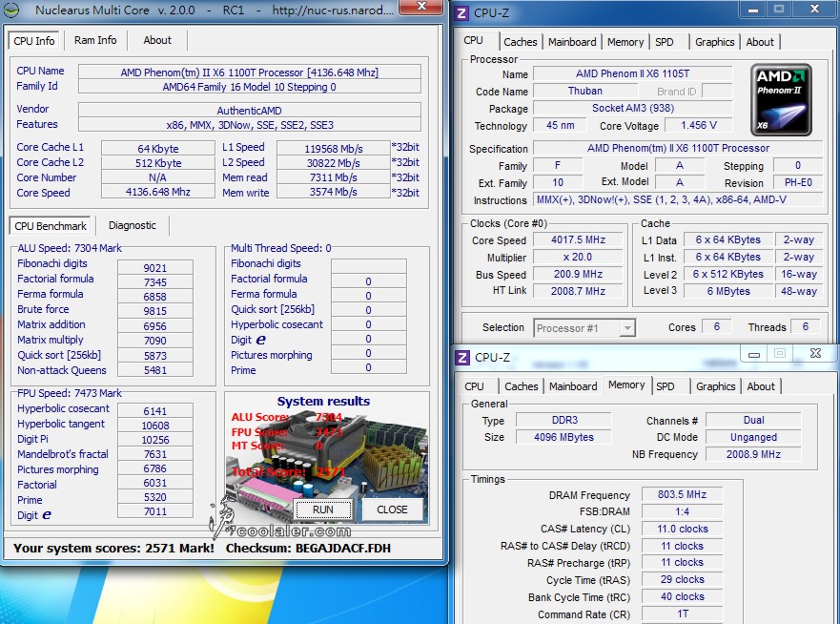The height and width of the screenshot is (624, 840).
Task: Click the CLOSE button in Nuclearus
Action: point(392,510)
